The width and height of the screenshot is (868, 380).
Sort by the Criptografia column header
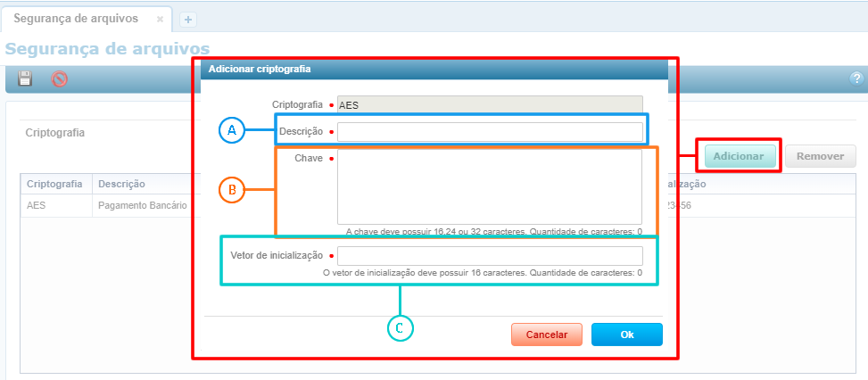pyautogui.click(x=55, y=184)
